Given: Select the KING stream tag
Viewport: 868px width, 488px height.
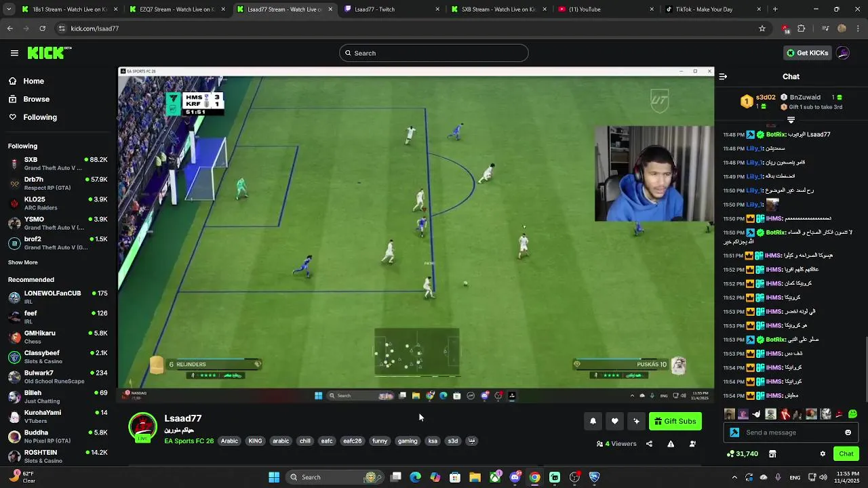Looking at the screenshot, I should (255, 441).
